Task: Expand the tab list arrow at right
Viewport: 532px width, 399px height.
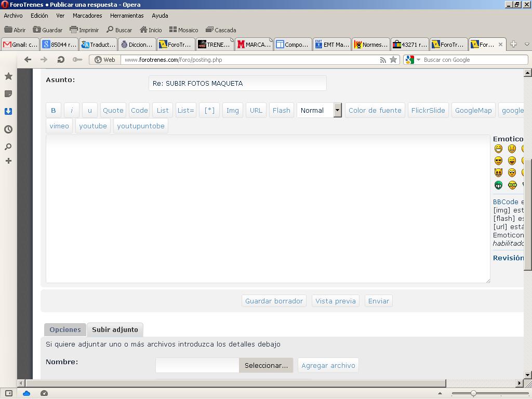Action: click(527, 44)
